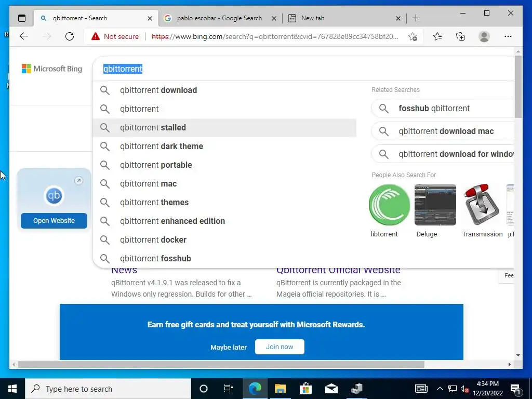This screenshot has width=532, height=399.
Task: Select the qbittorrent - Search tab
Action: click(x=96, y=18)
